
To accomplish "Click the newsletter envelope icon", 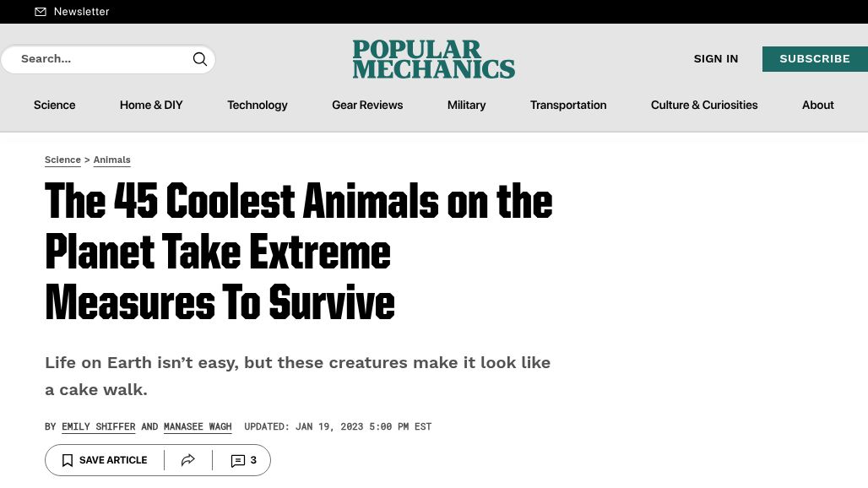I will 41,12.
